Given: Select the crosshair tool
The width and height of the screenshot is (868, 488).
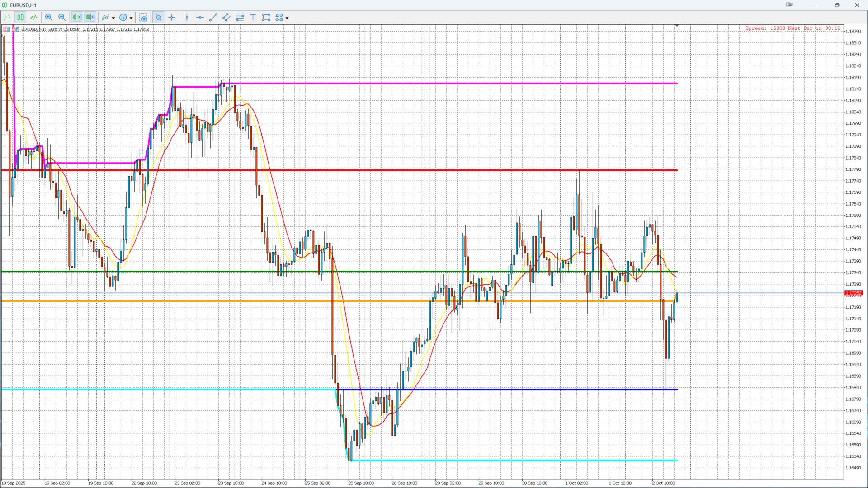Looking at the screenshot, I should [x=172, y=18].
